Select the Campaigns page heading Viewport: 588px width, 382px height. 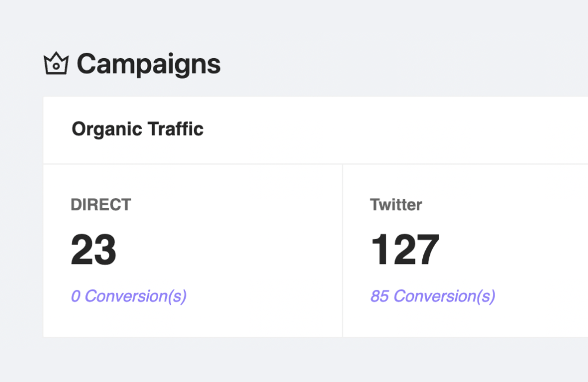(148, 64)
